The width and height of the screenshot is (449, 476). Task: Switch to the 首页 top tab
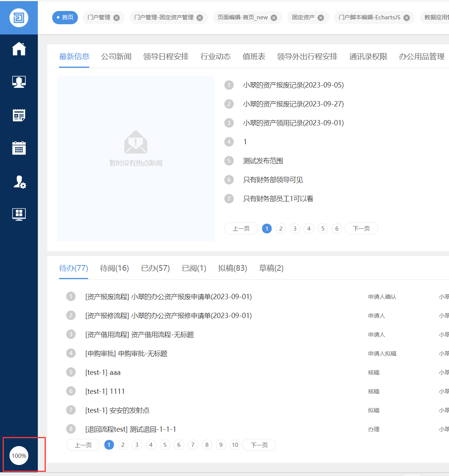click(x=65, y=17)
